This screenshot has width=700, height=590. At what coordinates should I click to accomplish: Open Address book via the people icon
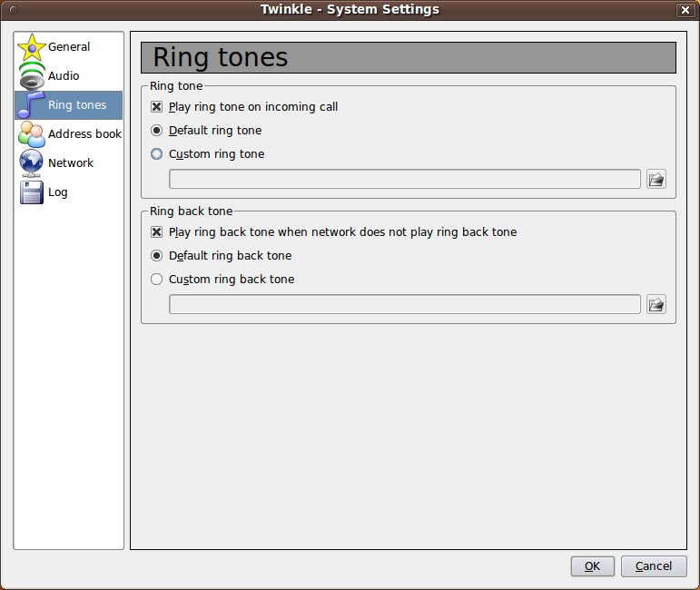click(31, 134)
